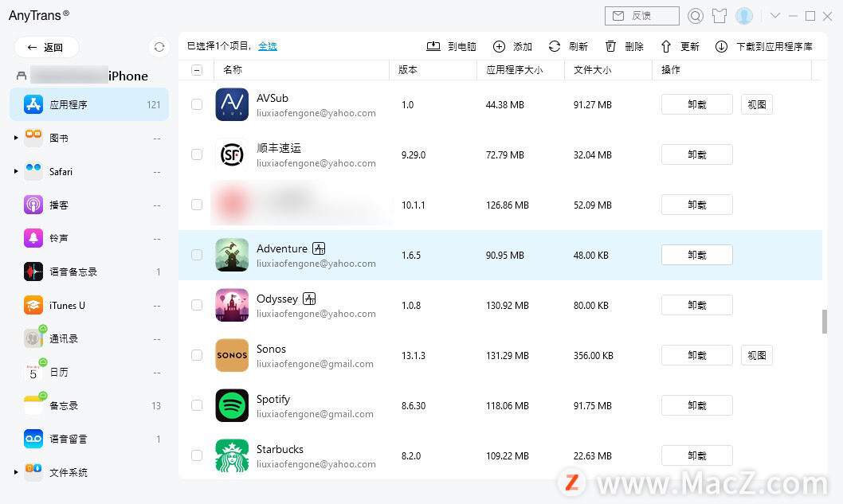Open the feedback (反馈) box
Viewport: 843px width, 504px height.
point(642,16)
